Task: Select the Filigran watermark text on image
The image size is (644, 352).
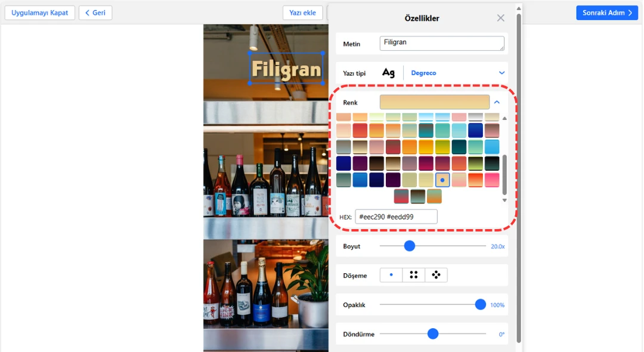Action: coord(286,69)
